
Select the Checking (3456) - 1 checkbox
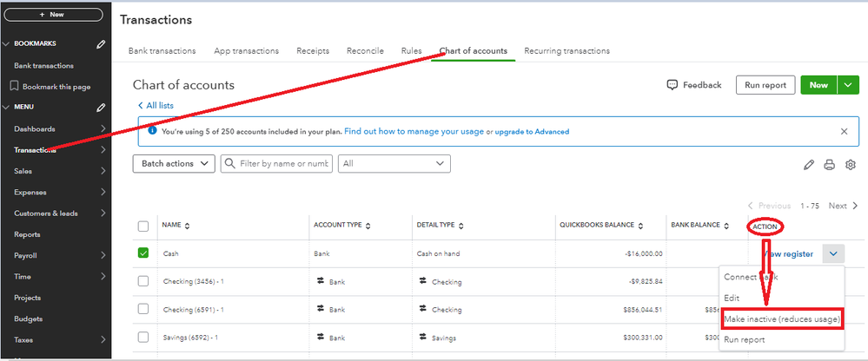tap(143, 281)
